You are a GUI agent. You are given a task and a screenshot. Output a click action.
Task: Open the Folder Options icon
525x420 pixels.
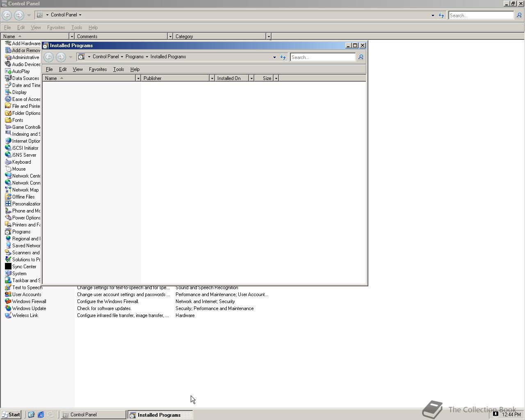click(8, 113)
